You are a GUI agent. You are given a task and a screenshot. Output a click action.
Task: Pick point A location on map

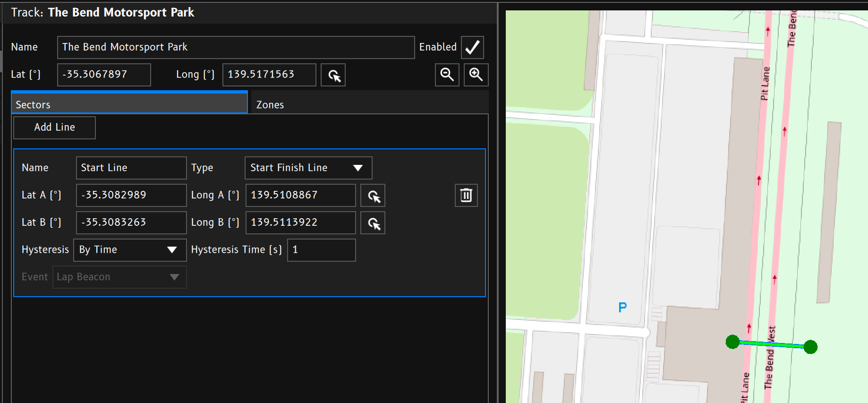[373, 196]
